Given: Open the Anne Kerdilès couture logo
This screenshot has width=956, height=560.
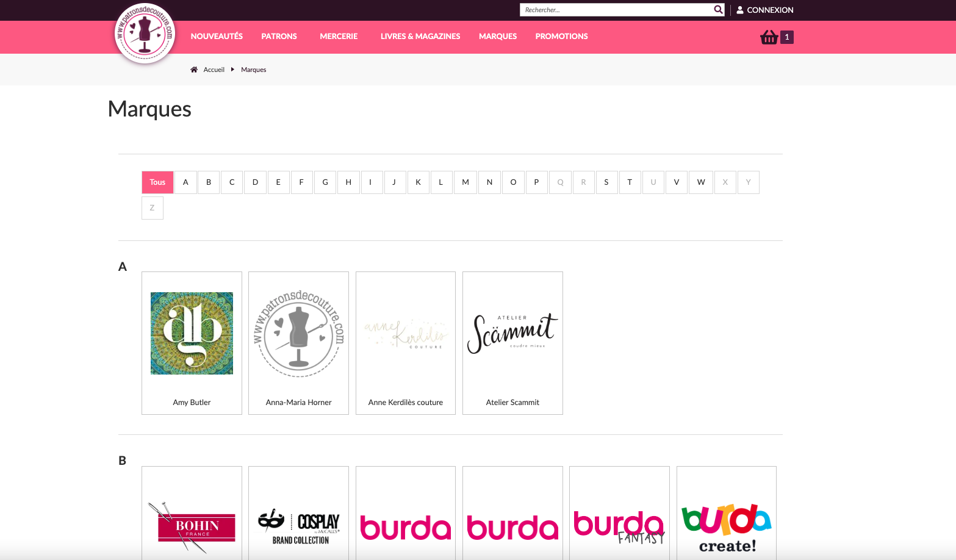Looking at the screenshot, I should tap(406, 334).
